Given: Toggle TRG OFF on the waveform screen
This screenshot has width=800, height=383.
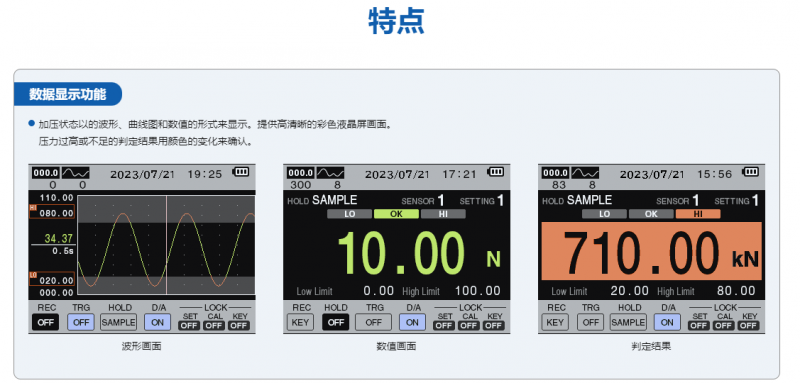Looking at the screenshot, I should click(x=81, y=322).
